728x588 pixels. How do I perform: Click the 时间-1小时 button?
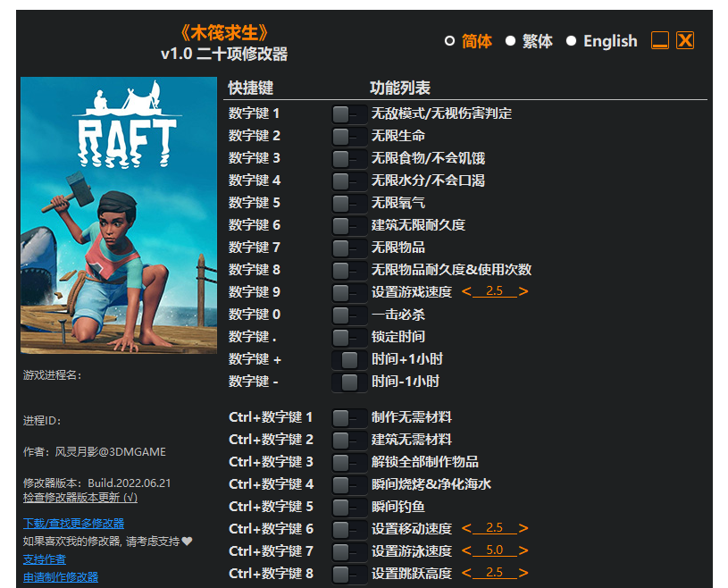(349, 382)
